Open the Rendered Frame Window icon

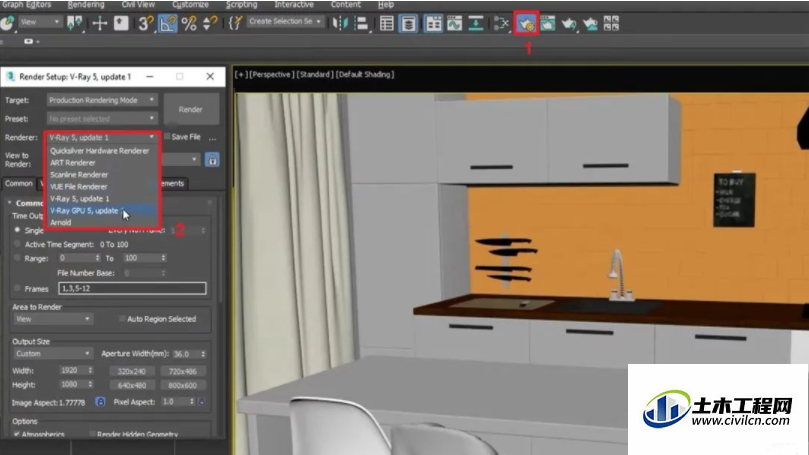pyautogui.click(x=547, y=23)
